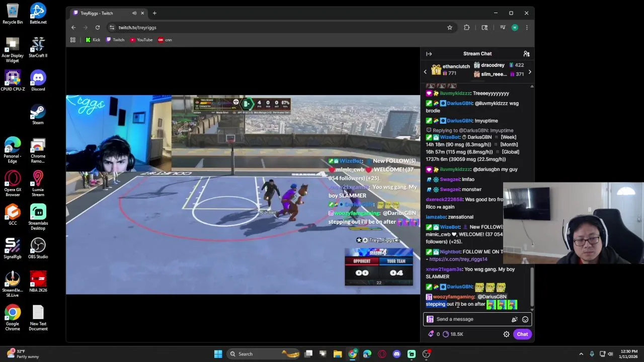Select ethanclutch top gifter entry

(x=451, y=70)
